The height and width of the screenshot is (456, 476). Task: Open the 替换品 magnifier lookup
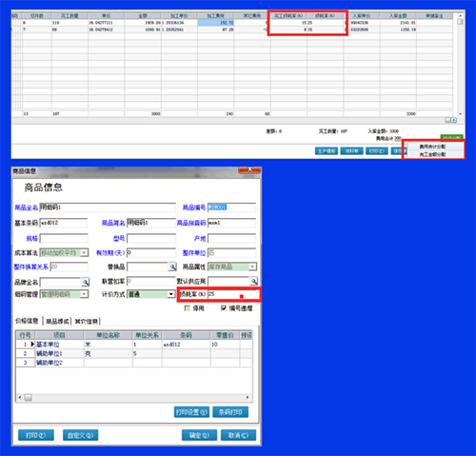point(172,267)
